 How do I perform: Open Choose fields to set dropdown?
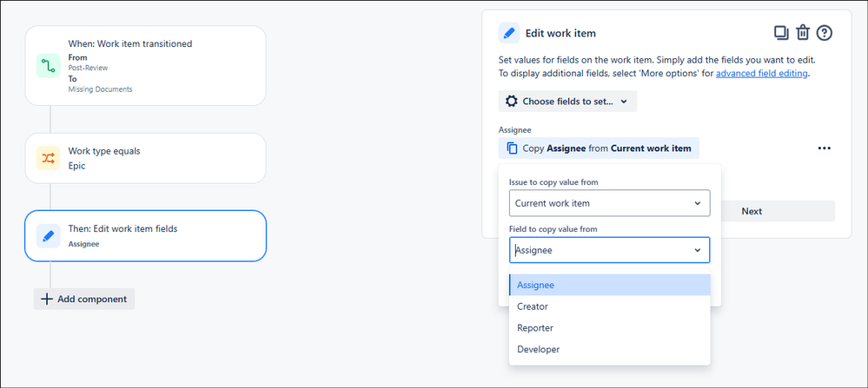[x=567, y=102]
